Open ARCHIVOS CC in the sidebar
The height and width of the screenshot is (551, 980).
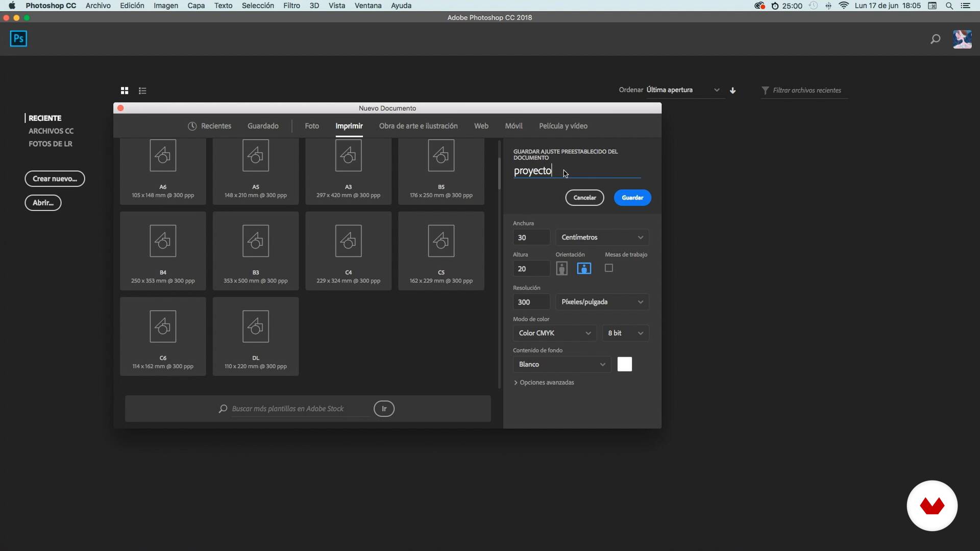point(51,131)
